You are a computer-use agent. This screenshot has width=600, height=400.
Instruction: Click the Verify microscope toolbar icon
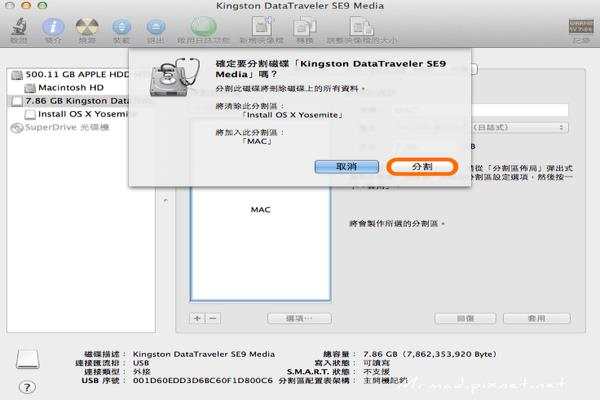pyautogui.click(x=18, y=27)
